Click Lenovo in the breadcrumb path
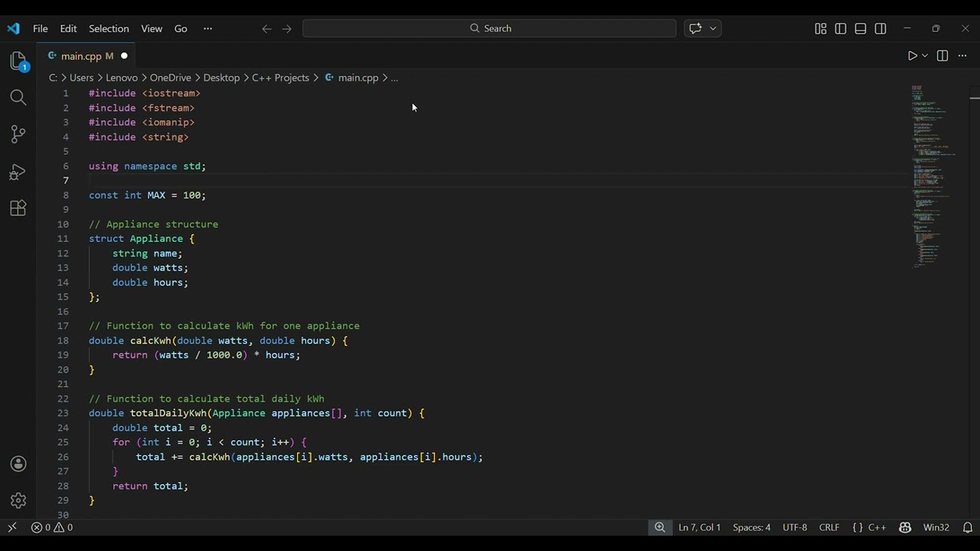The height and width of the screenshot is (551, 980). click(x=122, y=77)
